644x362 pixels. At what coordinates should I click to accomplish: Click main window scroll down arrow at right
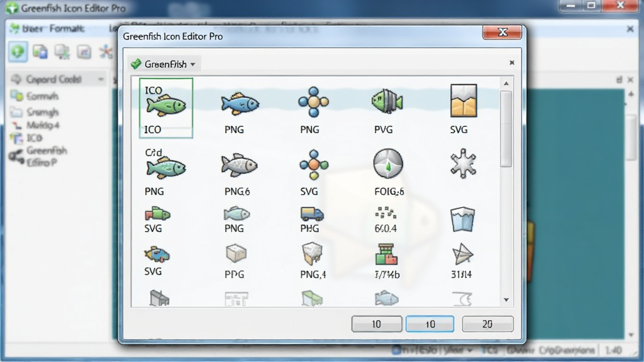coord(631,335)
